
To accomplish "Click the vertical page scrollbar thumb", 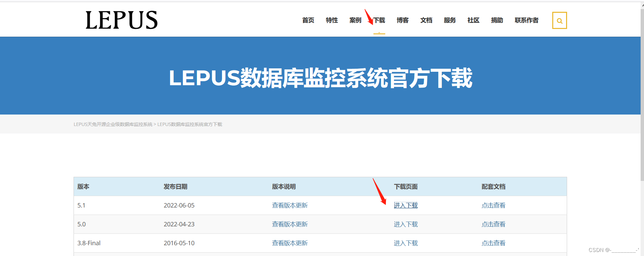I will click(642, 95).
